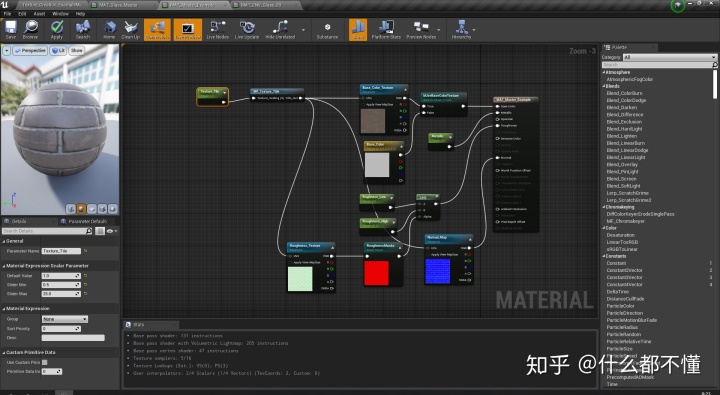The image size is (720, 395).
Task: Open the Window menu
Action: point(60,14)
